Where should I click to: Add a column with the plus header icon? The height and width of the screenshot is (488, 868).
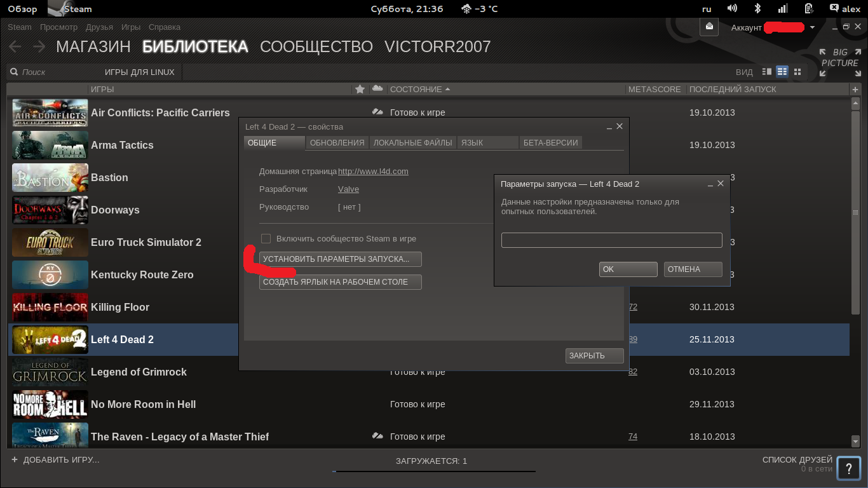click(x=855, y=90)
